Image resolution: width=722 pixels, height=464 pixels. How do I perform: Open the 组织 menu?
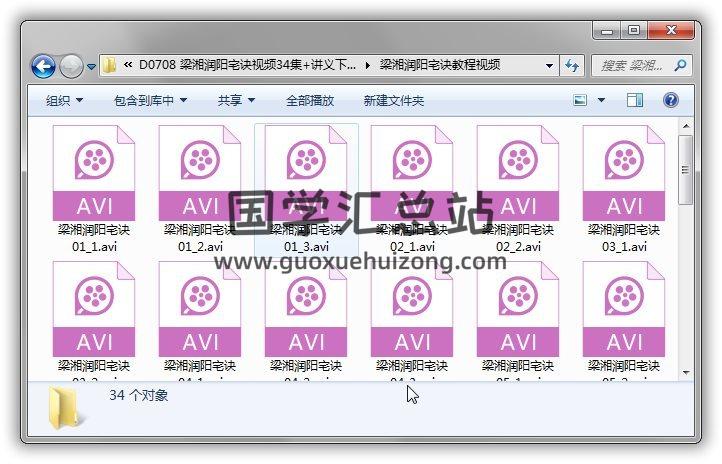[x=64, y=100]
